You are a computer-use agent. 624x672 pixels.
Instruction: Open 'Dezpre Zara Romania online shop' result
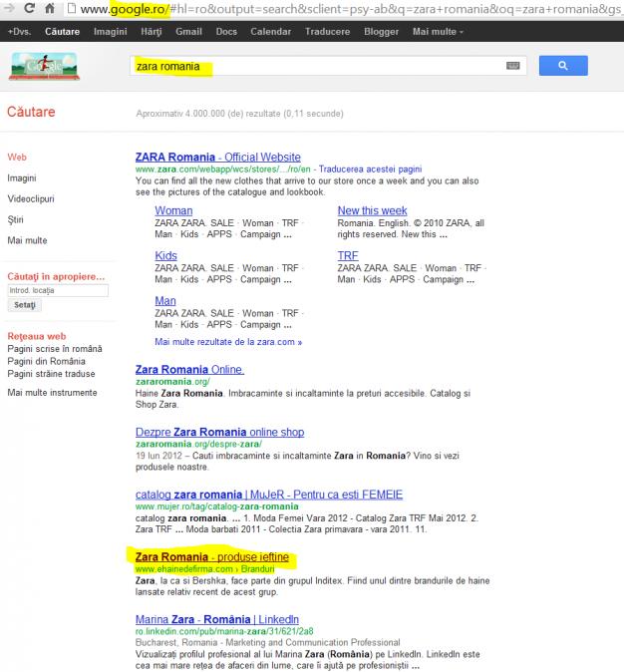[220, 432]
